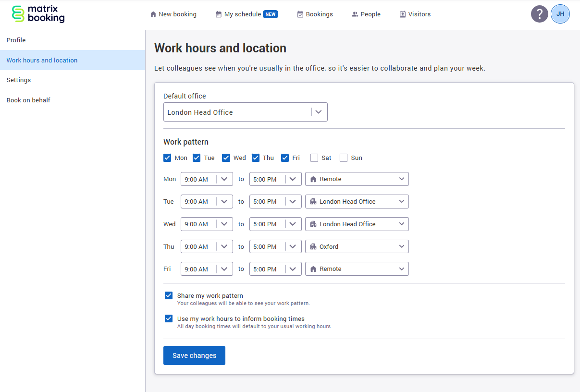580x392 pixels.
Task: Enable the Sat work day checkbox
Action: [314, 158]
